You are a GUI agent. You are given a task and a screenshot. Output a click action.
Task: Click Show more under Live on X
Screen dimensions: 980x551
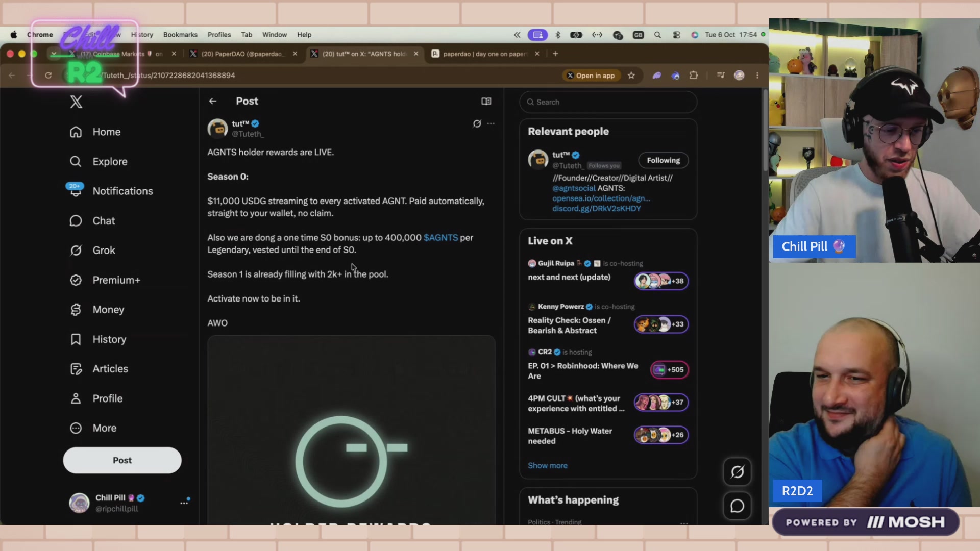(547, 466)
